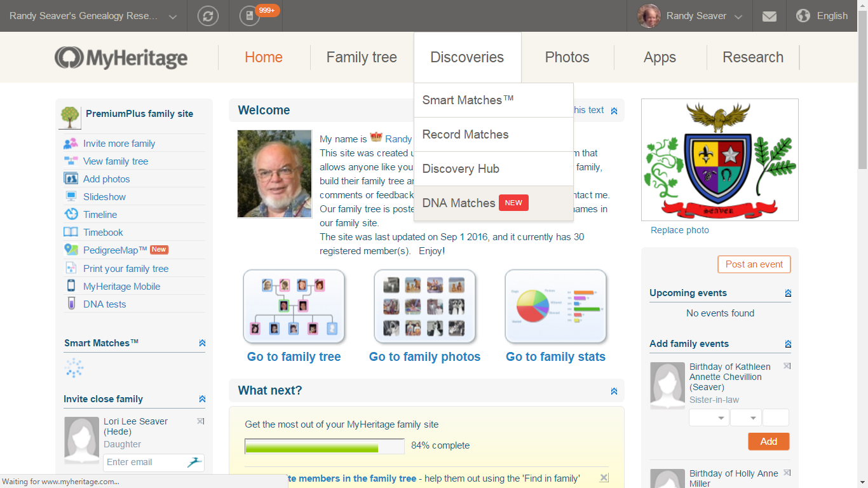Screen dimensions: 868x488
Task: Click the Add photos icon
Action: [x=71, y=179]
